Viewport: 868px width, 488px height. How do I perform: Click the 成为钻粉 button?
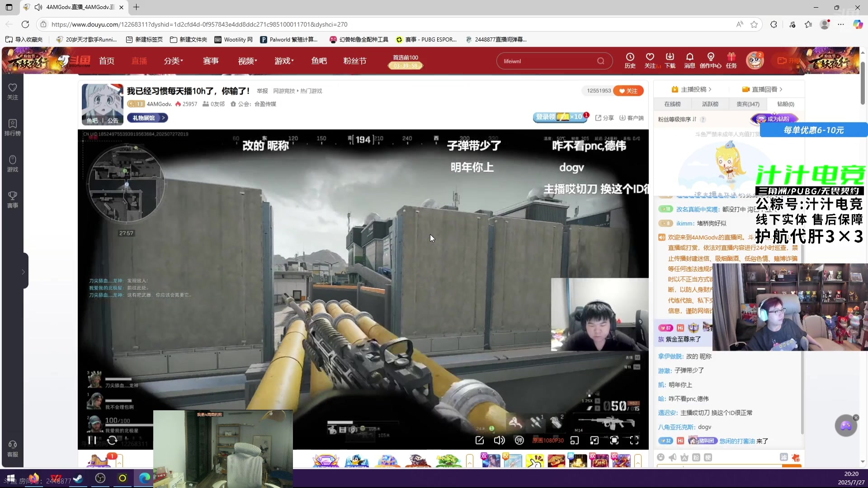coord(774,119)
